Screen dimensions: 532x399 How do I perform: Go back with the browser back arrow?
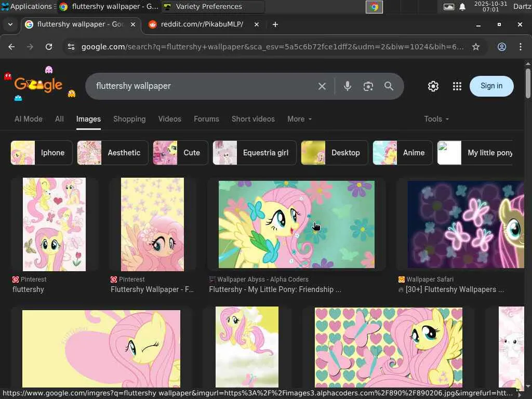(x=11, y=47)
